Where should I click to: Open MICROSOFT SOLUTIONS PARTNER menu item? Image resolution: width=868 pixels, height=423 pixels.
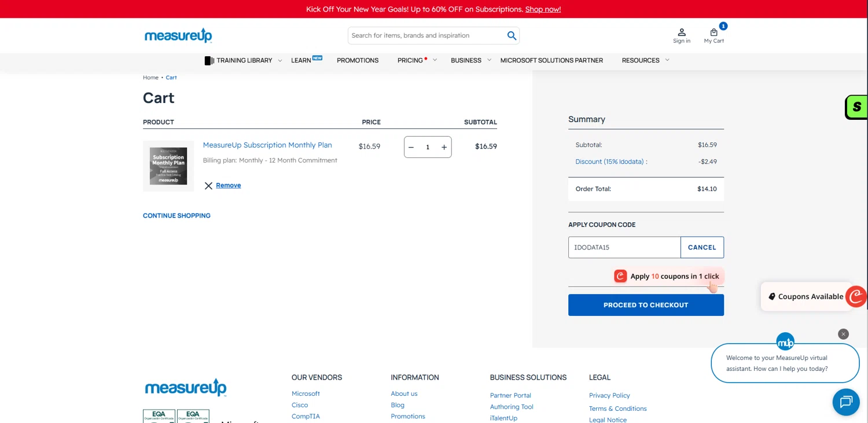tap(551, 60)
